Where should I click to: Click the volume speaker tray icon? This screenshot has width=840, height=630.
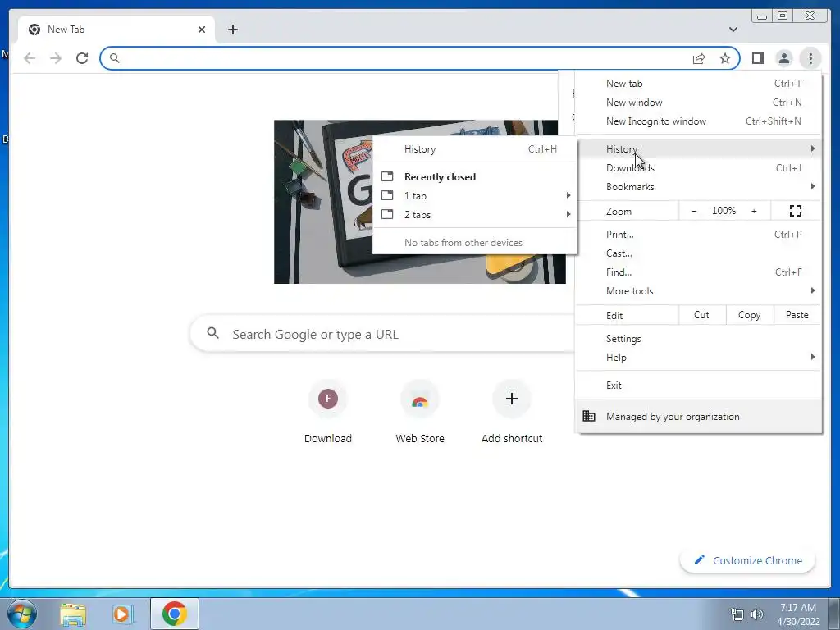pyautogui.click(x=757, y=614)
